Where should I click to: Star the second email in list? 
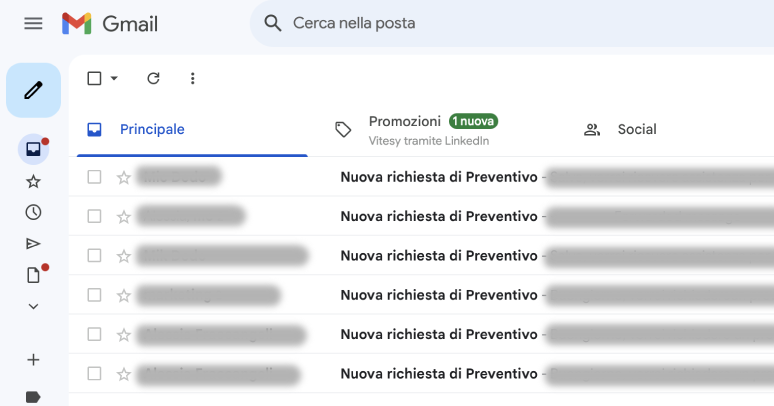coord(123,216)
